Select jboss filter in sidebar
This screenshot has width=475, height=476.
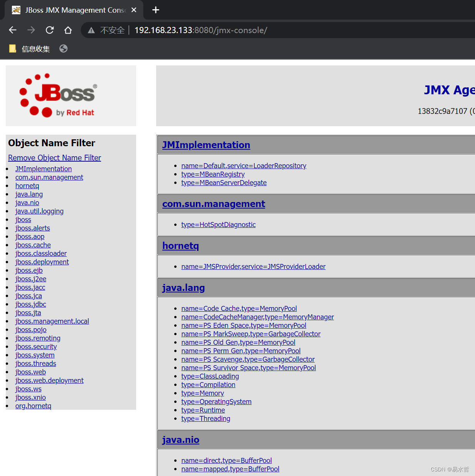pos(23,220)
